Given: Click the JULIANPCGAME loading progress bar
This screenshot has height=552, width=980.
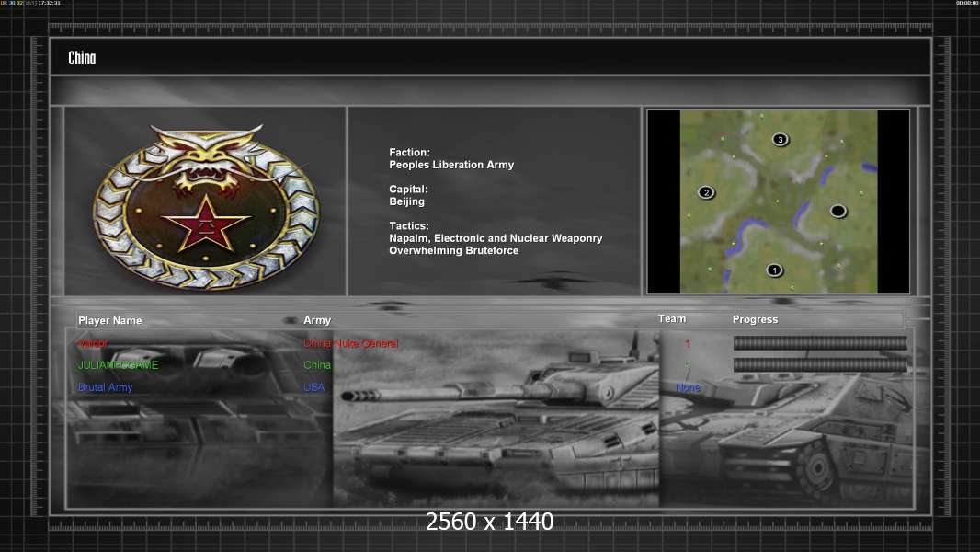Looking at the screenshot, I should (x=820, y=365).
